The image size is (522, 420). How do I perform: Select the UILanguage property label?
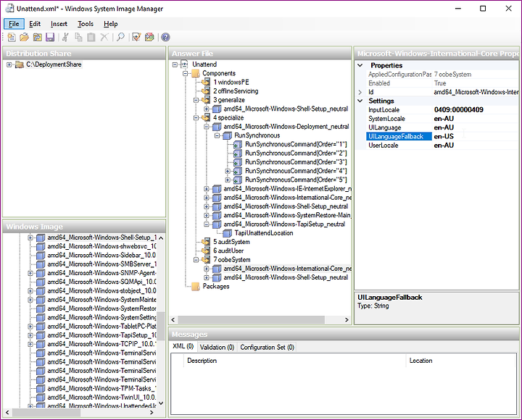click(x=384, y=127)
